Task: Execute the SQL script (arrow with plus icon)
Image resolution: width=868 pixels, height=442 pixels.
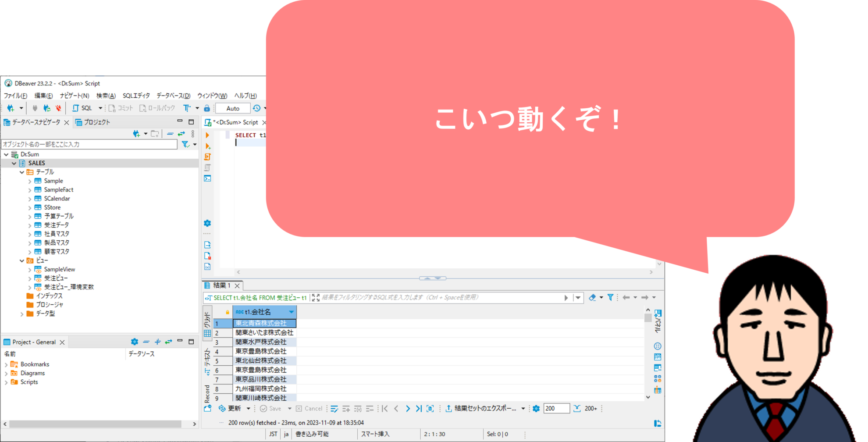Action: click(x=207, y=146)
